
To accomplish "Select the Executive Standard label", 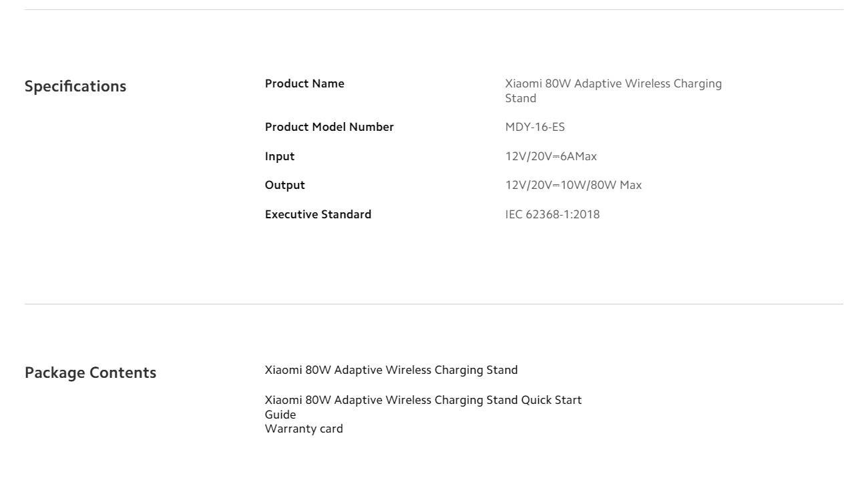I will pos(318,214).
